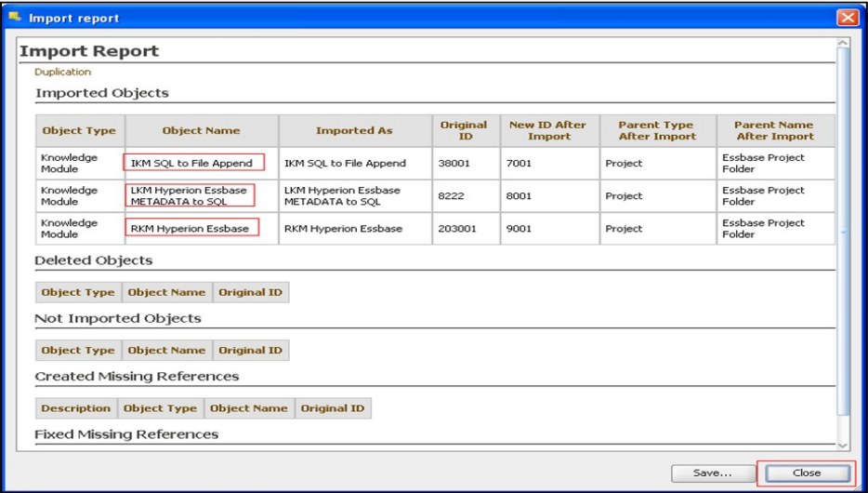Screen dimensions: 868x493
Task: Click Not Imported Objects 'Original ID' header
Action: [250, 351]
